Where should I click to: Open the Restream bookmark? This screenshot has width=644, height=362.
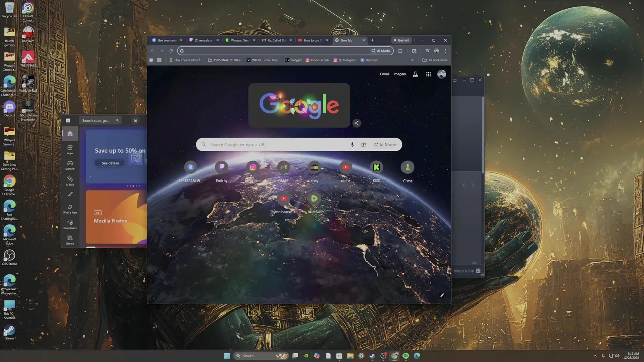(x=369, y=60)
